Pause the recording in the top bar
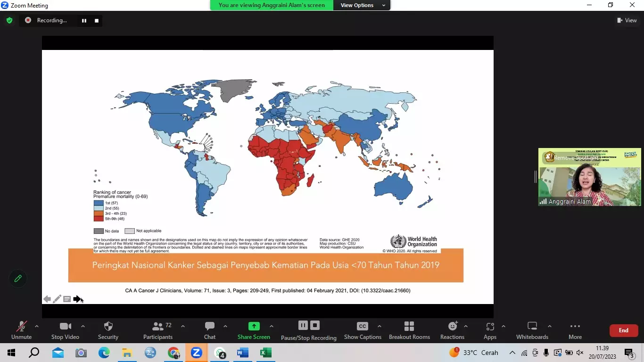644x362 pixels. 84,20
